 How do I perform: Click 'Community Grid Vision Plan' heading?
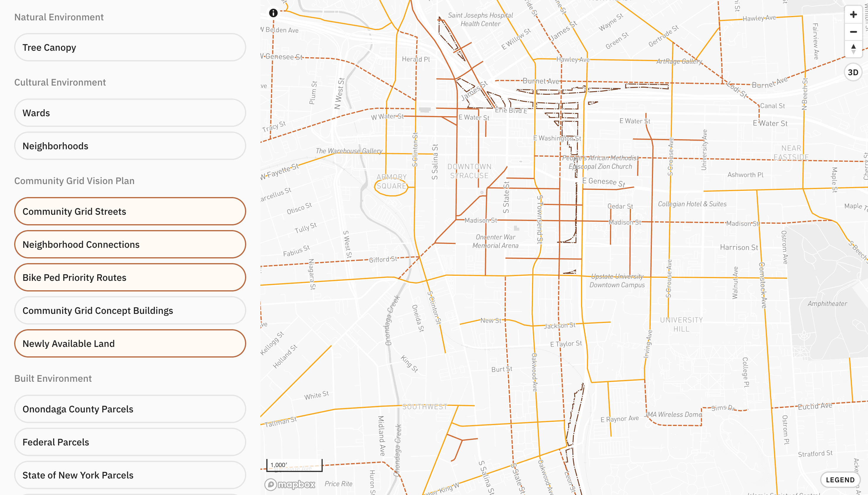pos(74,181)
